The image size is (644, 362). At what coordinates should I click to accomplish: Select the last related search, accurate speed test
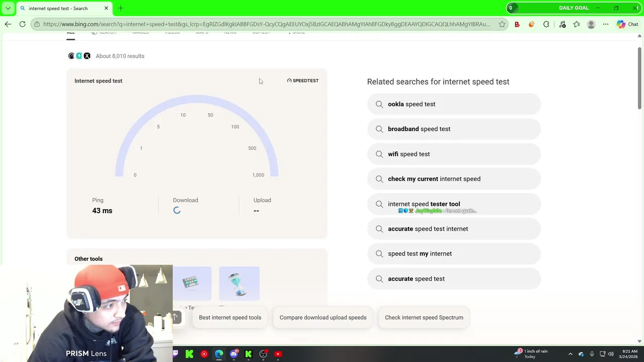(x=454, y=279)
